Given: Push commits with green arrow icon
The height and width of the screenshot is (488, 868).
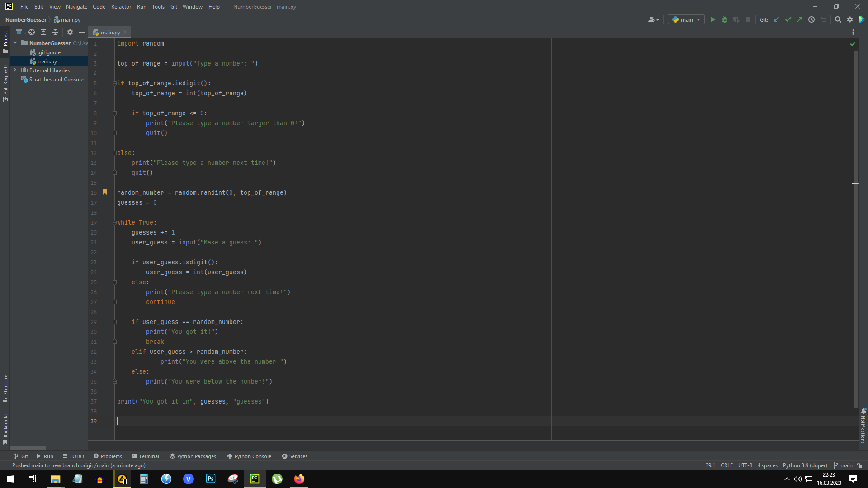Looking at the screenshot, I should tap(799, 19).
